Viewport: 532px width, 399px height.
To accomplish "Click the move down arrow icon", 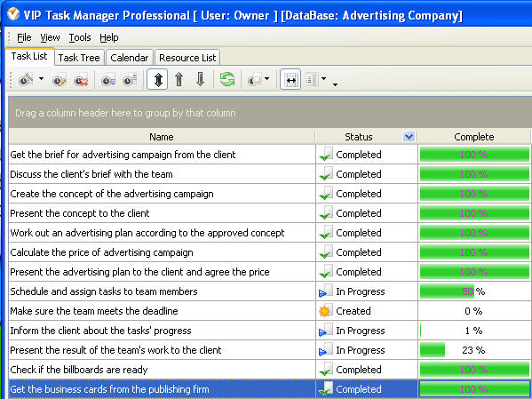I will 200,79.
